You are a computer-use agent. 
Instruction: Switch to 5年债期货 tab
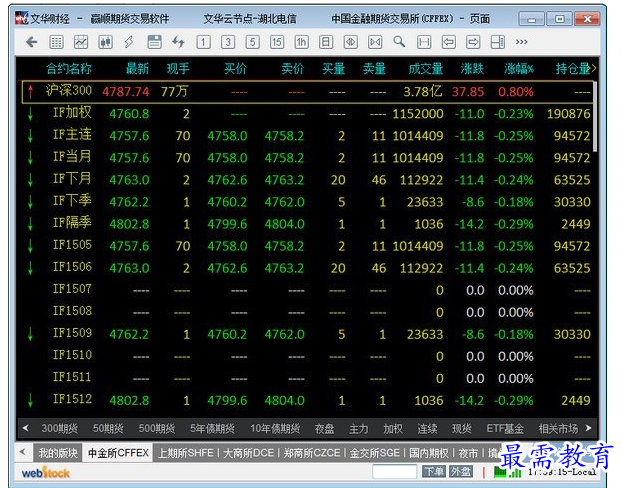point(212,428)
